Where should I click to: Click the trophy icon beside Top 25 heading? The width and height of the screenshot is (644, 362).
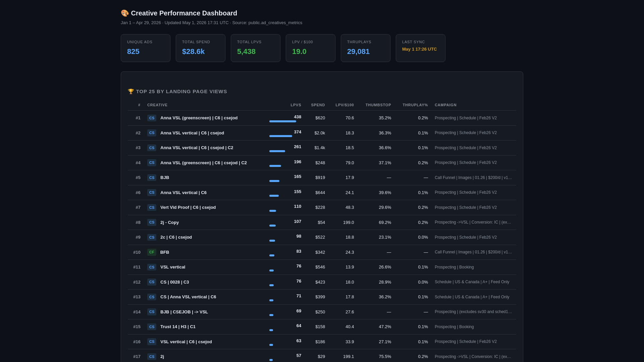(131, 92)
